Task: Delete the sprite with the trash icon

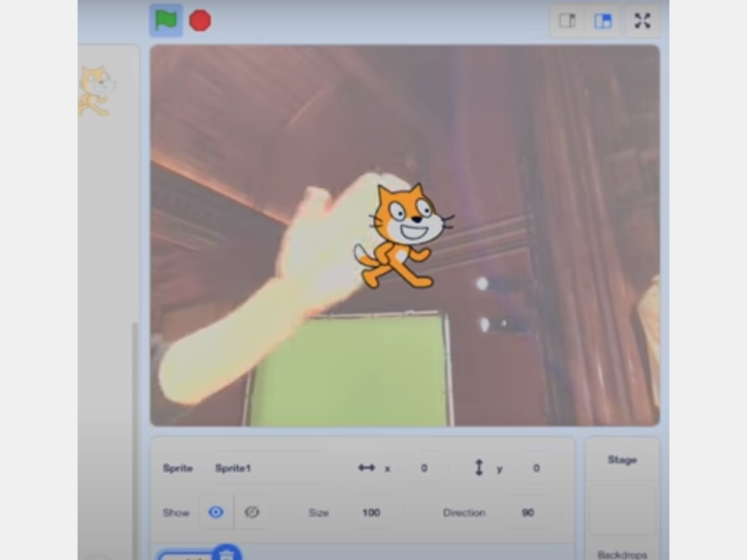Action: (227, 553)
